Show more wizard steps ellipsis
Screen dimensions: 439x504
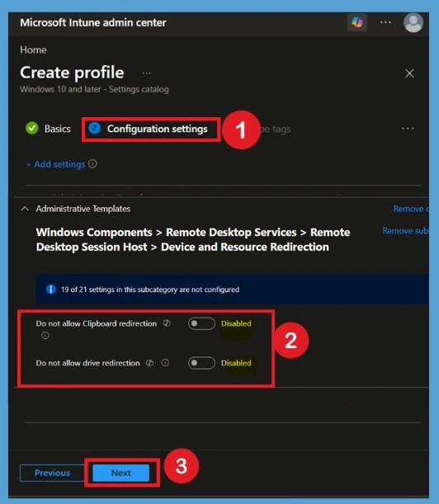(x=408, y=129)
